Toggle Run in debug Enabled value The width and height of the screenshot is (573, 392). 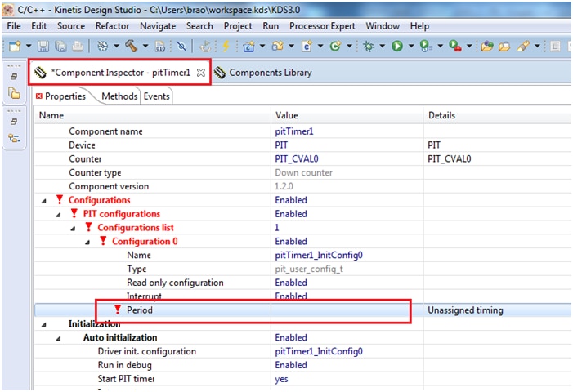(x=291, y=365)
